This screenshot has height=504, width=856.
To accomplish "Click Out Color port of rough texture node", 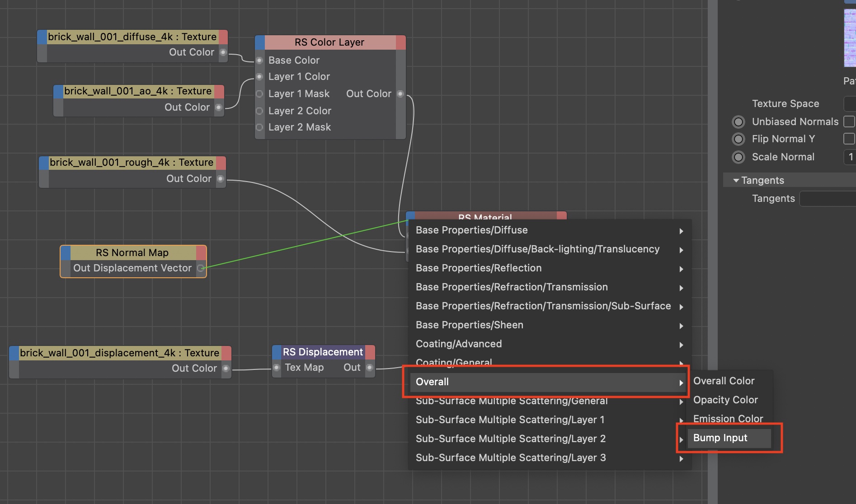I will [221, 179].
